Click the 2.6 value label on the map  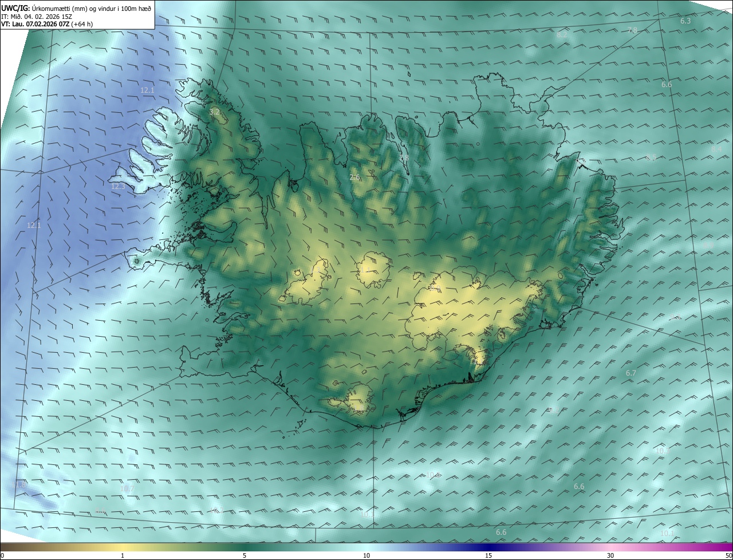click(354, 178)
